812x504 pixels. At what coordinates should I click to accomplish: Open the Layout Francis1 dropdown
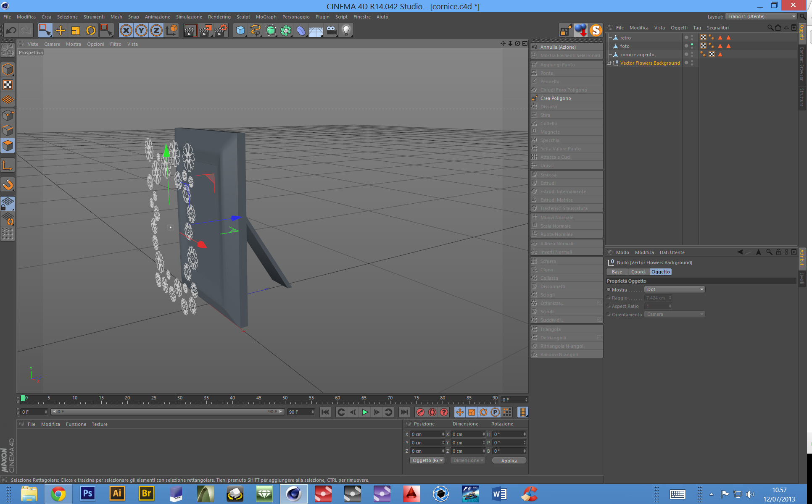coord(761,16)
